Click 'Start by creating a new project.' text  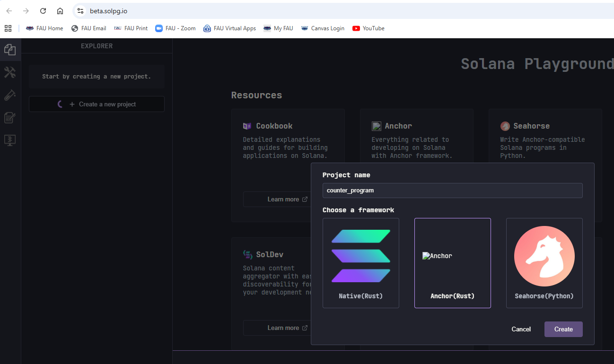pyautogui.click(x=96, y=77)
